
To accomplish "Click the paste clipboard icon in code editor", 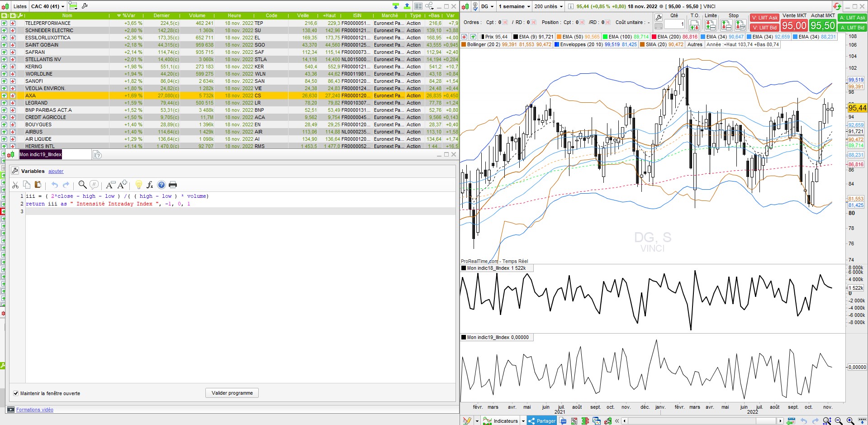I will (38, 185).
